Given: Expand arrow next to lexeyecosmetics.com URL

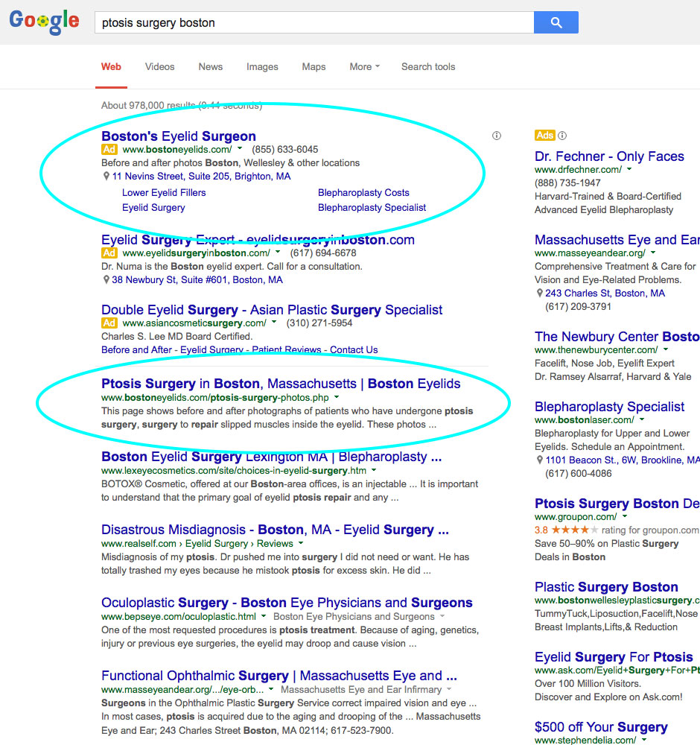Looking at the screenshot, I should 375,470.
